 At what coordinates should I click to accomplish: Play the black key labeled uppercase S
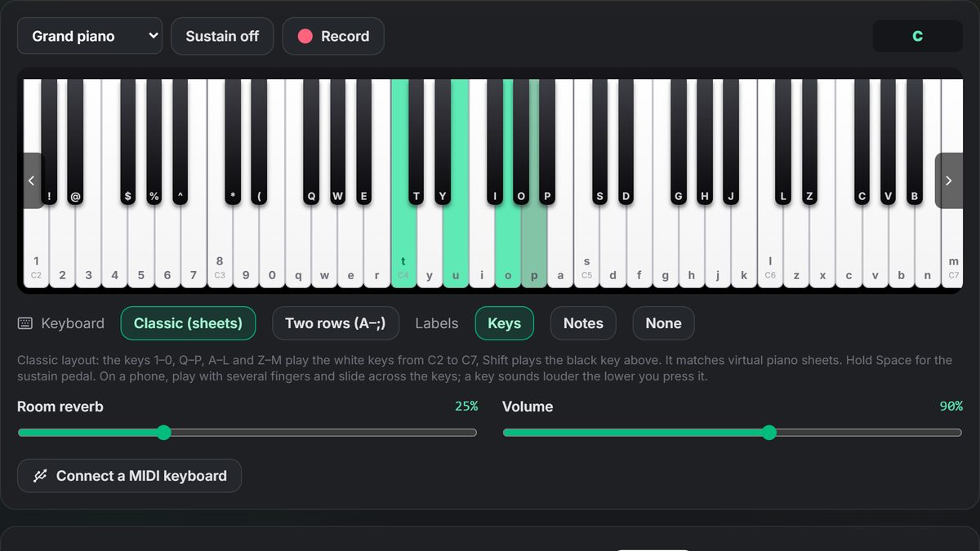coord(600,143)
